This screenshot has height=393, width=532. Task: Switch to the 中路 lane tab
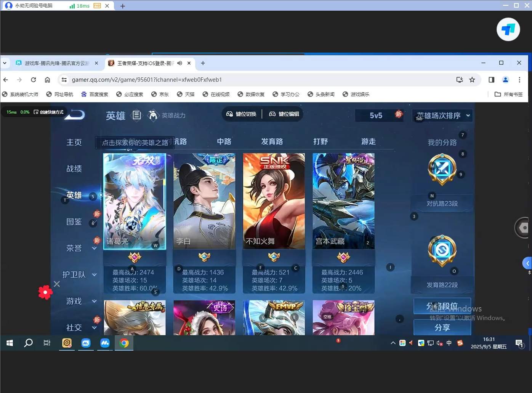tap(224, 141)
